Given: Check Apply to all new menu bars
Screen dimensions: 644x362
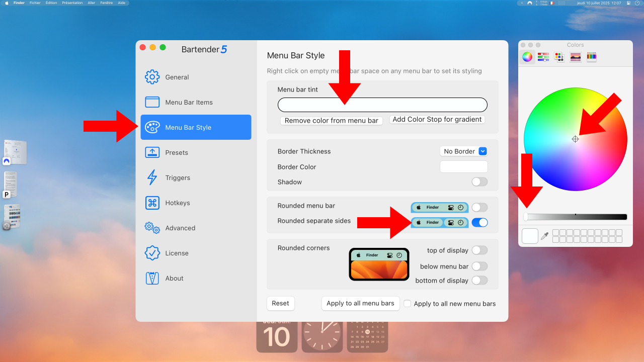Looking at the screenshot, I should point(408,304).
